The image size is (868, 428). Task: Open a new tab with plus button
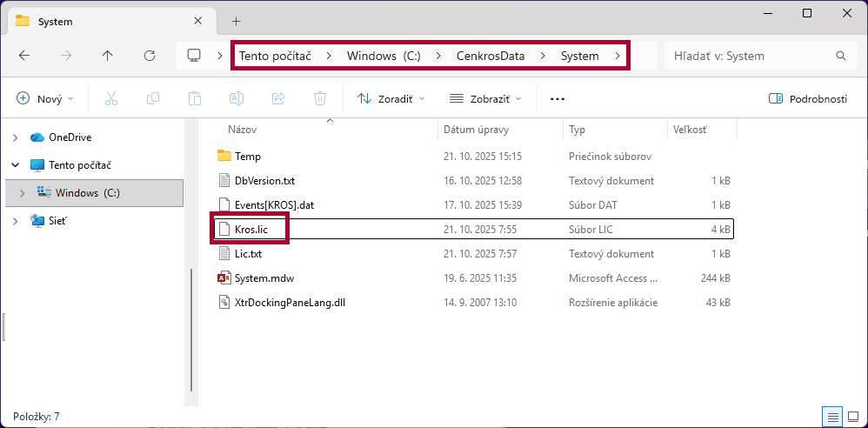(x=236, y=21)
